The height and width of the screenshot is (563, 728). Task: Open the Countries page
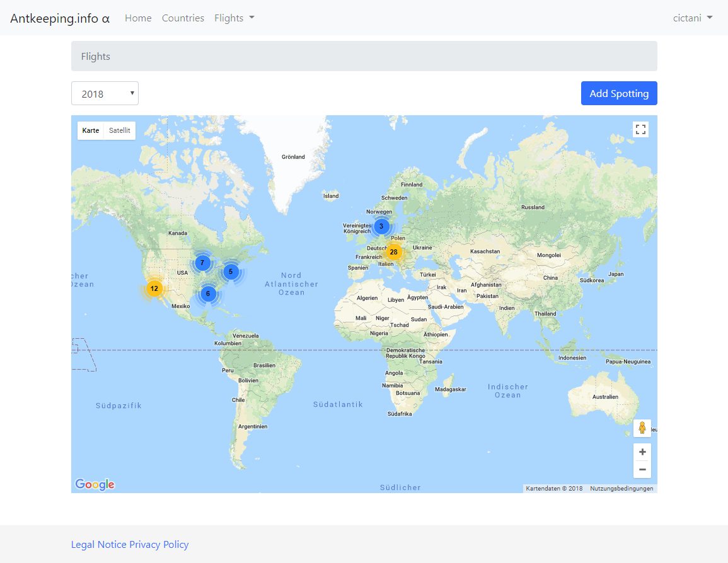[x=183, y=18]
